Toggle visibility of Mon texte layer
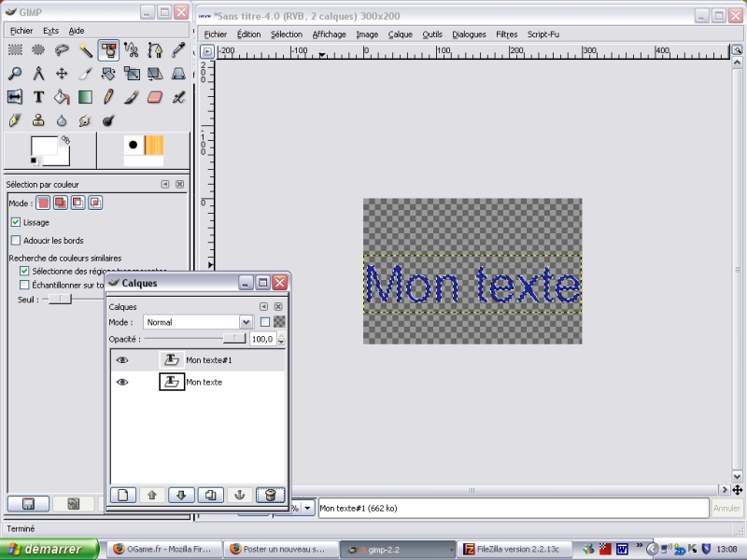This screenshot has width=747, height=560. pos(122,382)
